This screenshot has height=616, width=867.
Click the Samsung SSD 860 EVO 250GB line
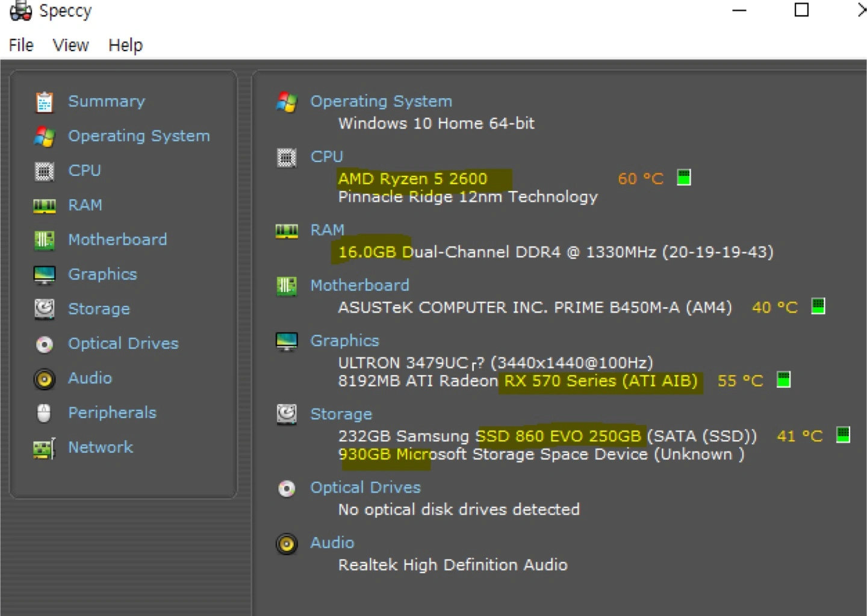(x=547, y=436)
